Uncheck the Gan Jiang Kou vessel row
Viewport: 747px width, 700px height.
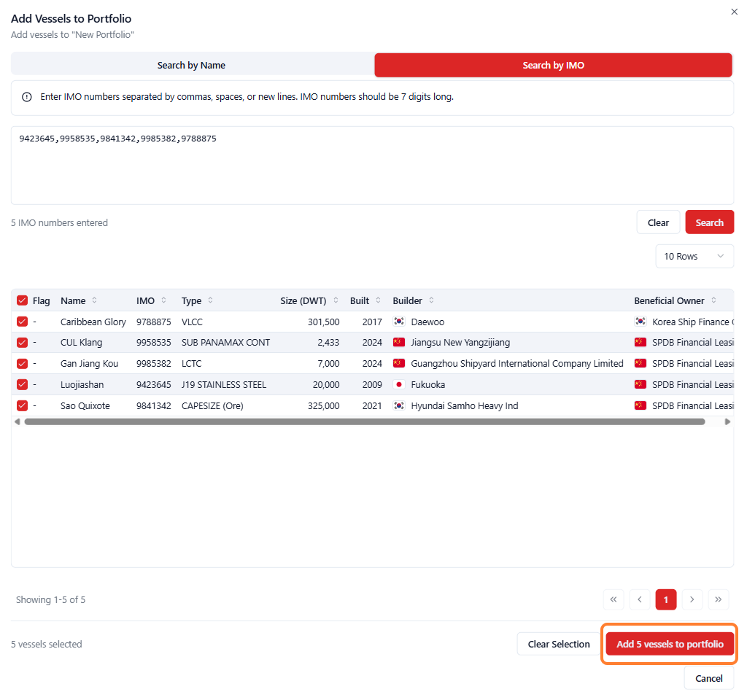22,363
